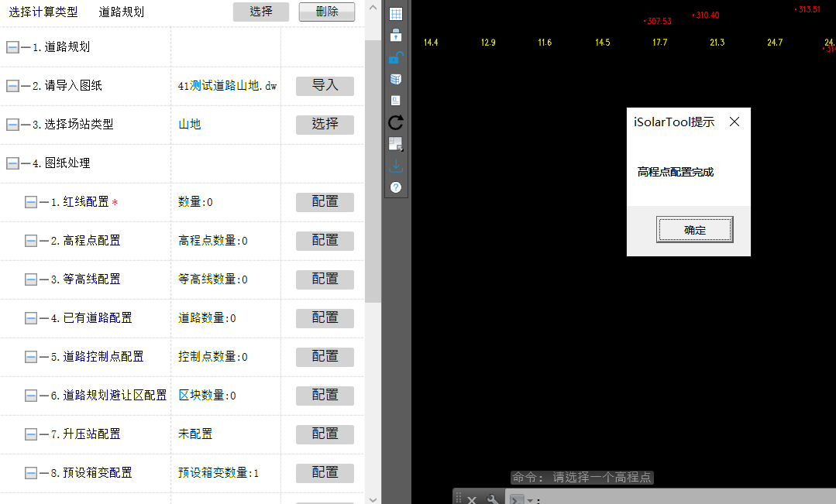
Task: Click the panel's vertical scrollbar down arrow
Action: pyautogui.click(x=373, y=498)
